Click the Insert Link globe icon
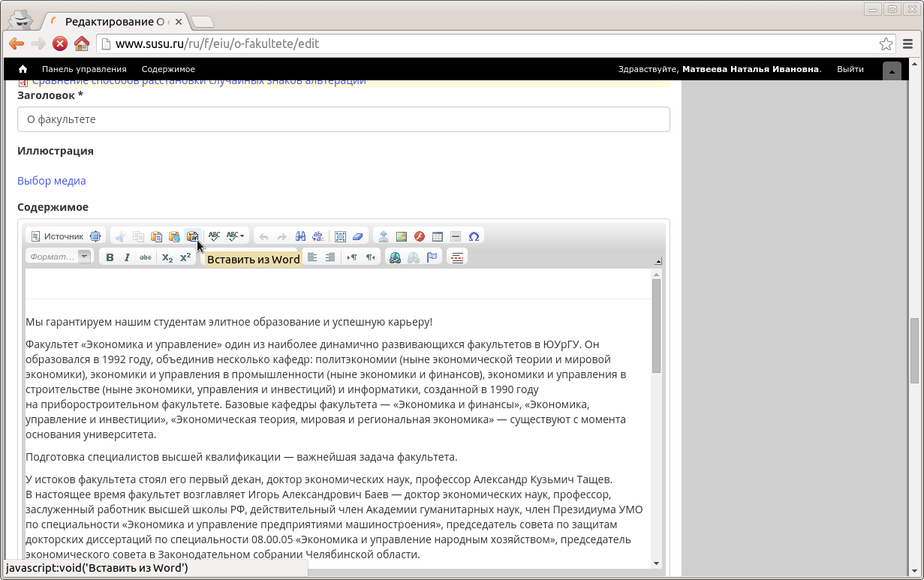This screenshot has height=580, width=924. pyautogui.click(x=395, y=257)
